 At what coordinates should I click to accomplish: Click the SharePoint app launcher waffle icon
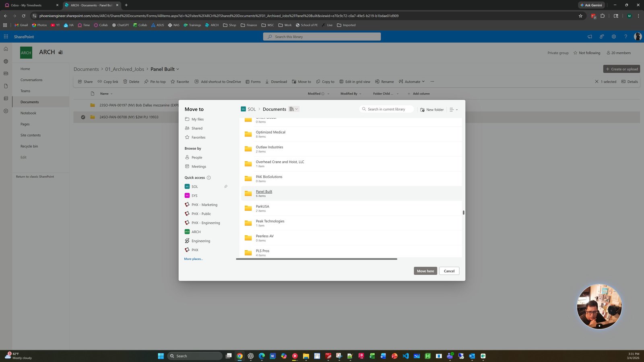click(x=6, y=37)
